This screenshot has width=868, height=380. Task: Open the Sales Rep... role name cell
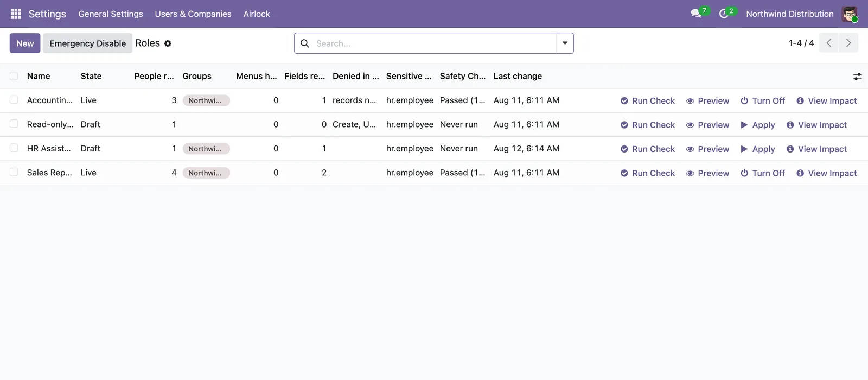coord(49,173)
